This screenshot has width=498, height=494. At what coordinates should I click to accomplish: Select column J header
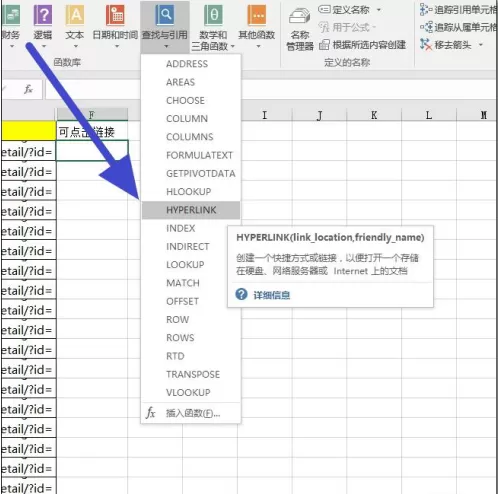(x=319, y=115)
